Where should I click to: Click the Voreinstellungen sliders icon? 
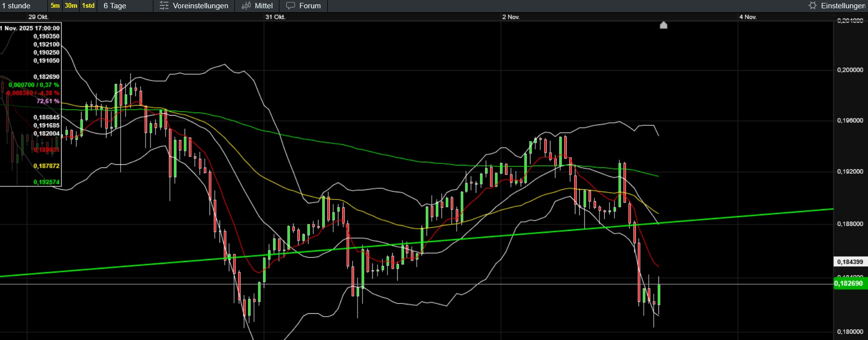(x=164, y=6)
